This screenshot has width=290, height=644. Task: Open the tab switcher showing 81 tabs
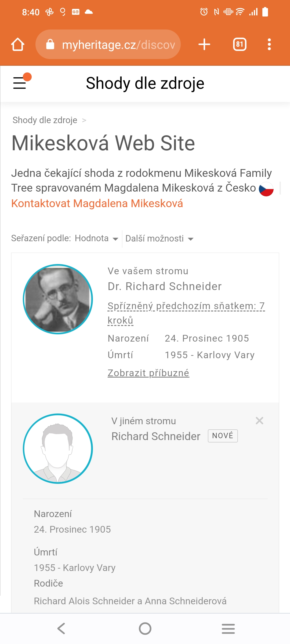click(240, 45)
